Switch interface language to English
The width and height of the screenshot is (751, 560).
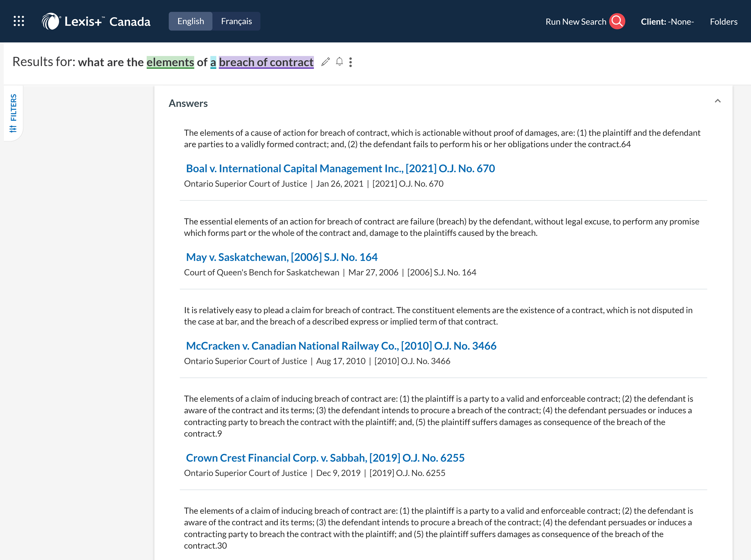(x=191, y=21)
